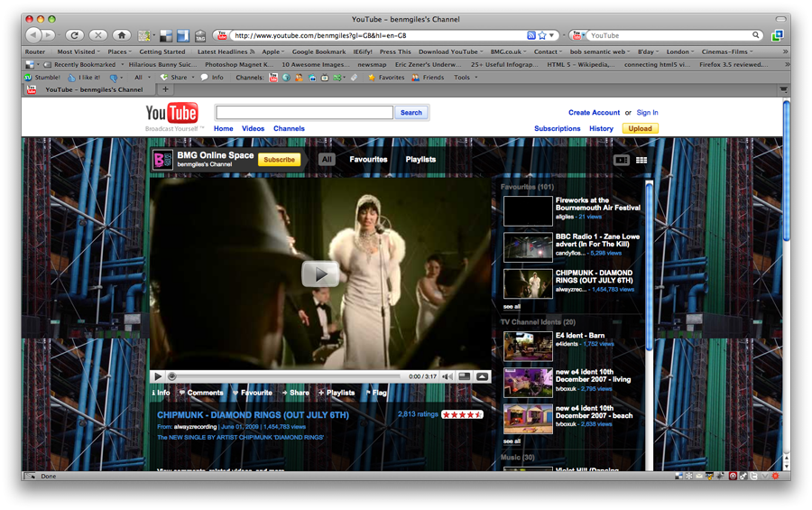The width and height of the screenshot is (812, 510).
Task: Go to the browser Home page icon
Action: [121, 35]
